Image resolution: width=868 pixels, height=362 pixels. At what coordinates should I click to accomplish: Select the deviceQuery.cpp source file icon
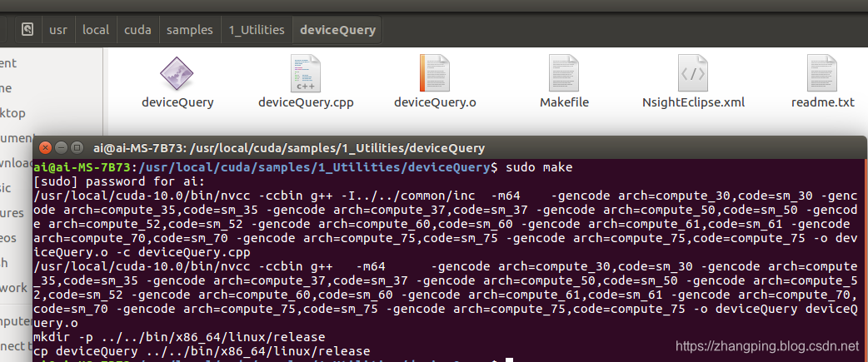click(305, 73)
